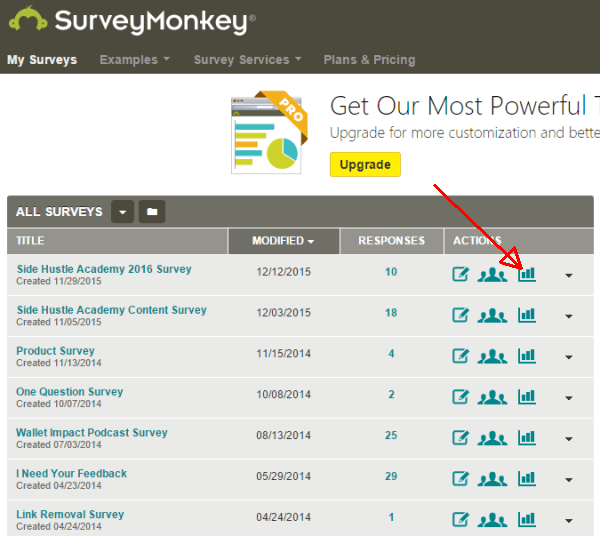Screen dimensions: 600x536
Task: Edit icon in I Need Your Feedback row
Action: coord(460,479)
